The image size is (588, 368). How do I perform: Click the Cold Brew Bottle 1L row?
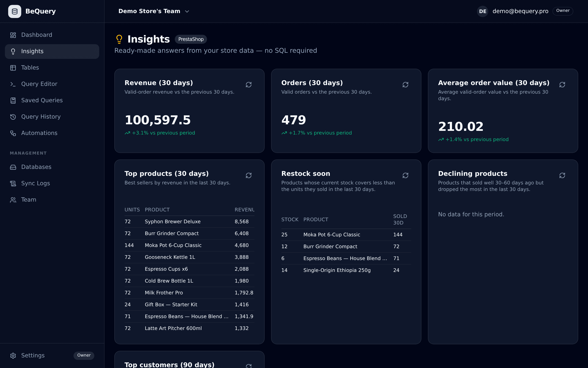[189, 281]
